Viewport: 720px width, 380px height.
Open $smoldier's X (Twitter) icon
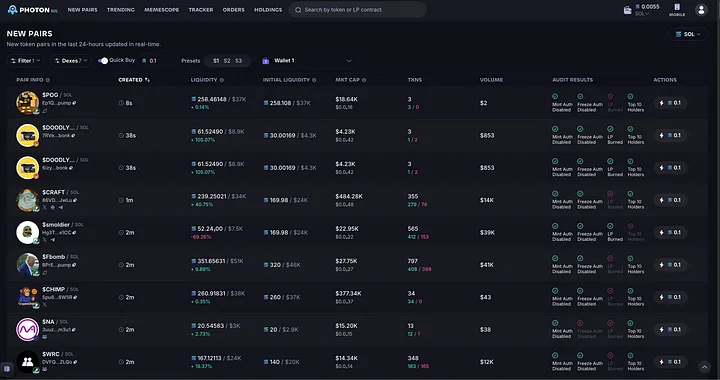point(45,240)
